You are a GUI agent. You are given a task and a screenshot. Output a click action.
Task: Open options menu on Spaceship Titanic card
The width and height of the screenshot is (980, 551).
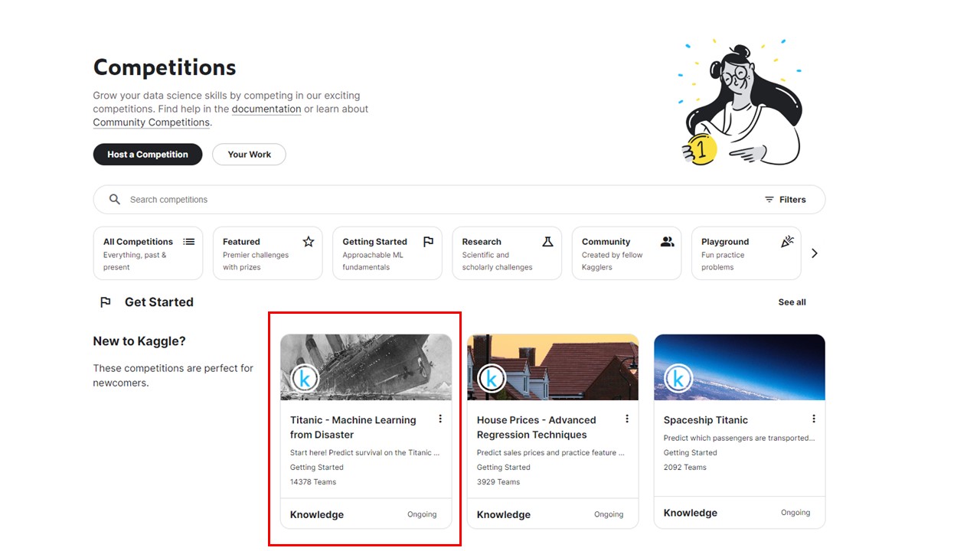pyautogui.click(x=814, y=419)
